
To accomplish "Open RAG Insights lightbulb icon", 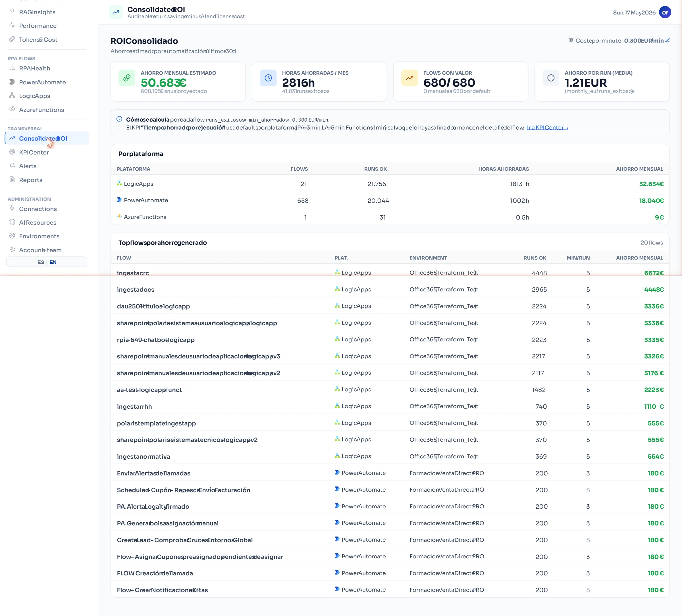I will coord(12,12).
